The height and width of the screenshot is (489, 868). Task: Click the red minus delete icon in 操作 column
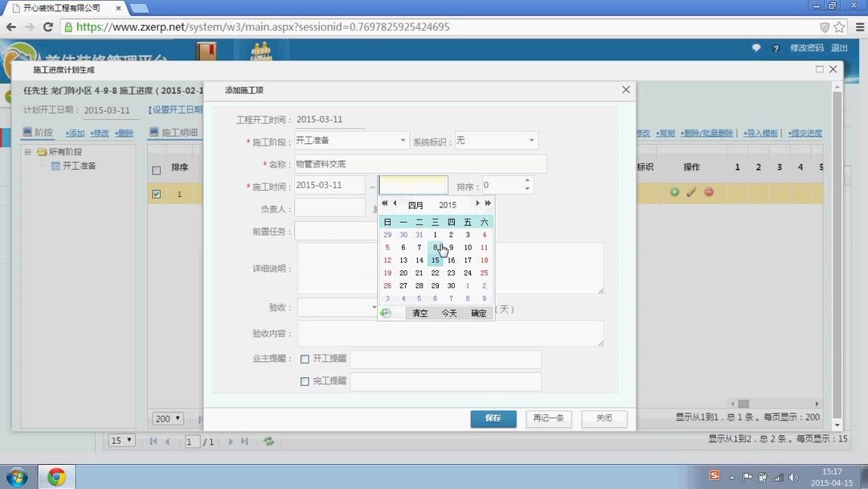pyautogui.click(x=709, y=192)
